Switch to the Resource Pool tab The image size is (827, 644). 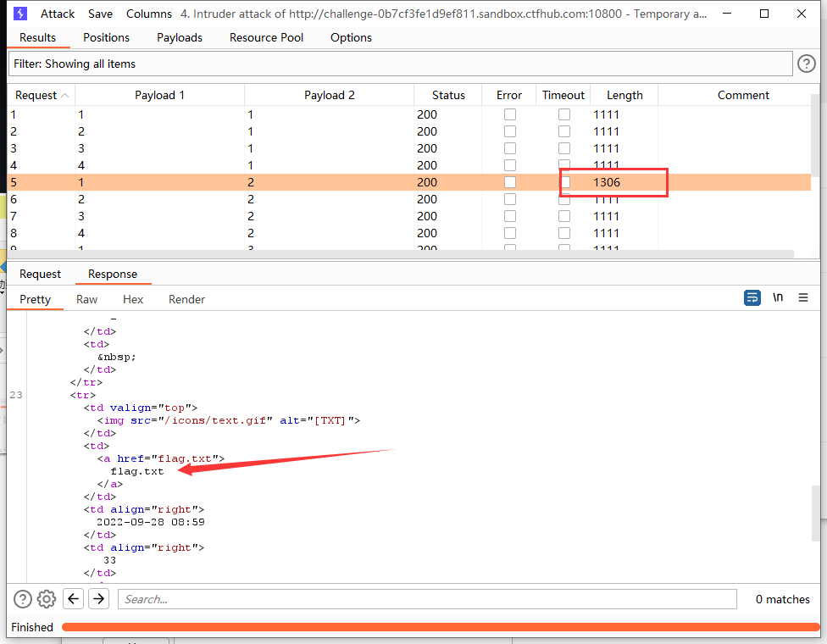[x=266, y=37]
